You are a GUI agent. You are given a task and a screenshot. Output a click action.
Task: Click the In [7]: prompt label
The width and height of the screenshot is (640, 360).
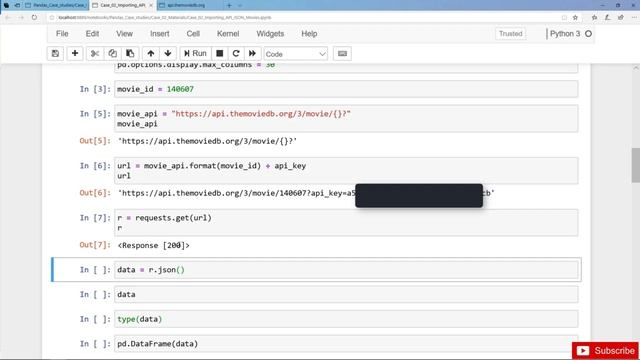(95, 218)
